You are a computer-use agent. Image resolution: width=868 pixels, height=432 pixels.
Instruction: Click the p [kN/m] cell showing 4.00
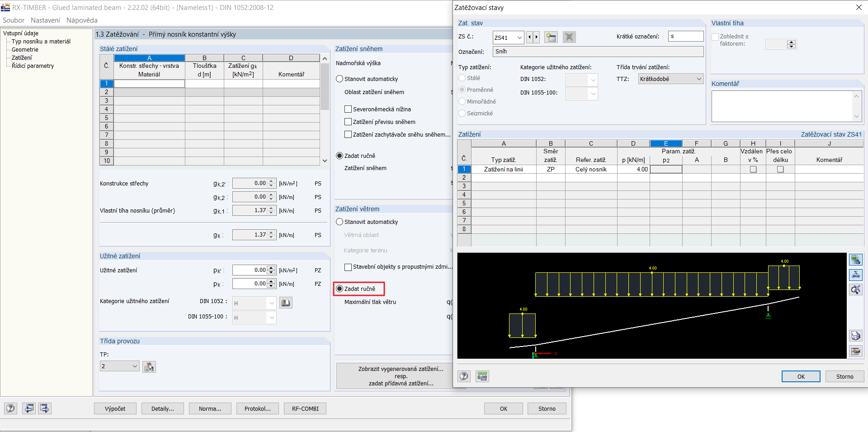[633, 169]
